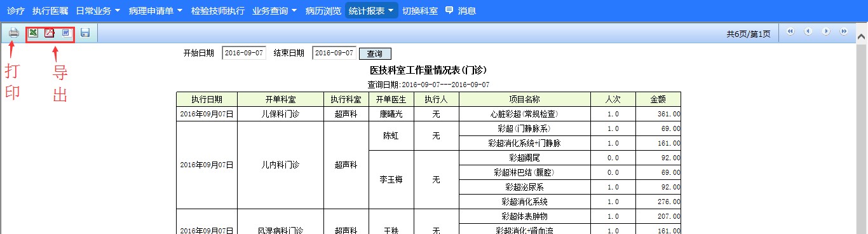The image size is (868, 234).
Task: Select the 儿保科门诊 cell
Action: coord(280,114)
